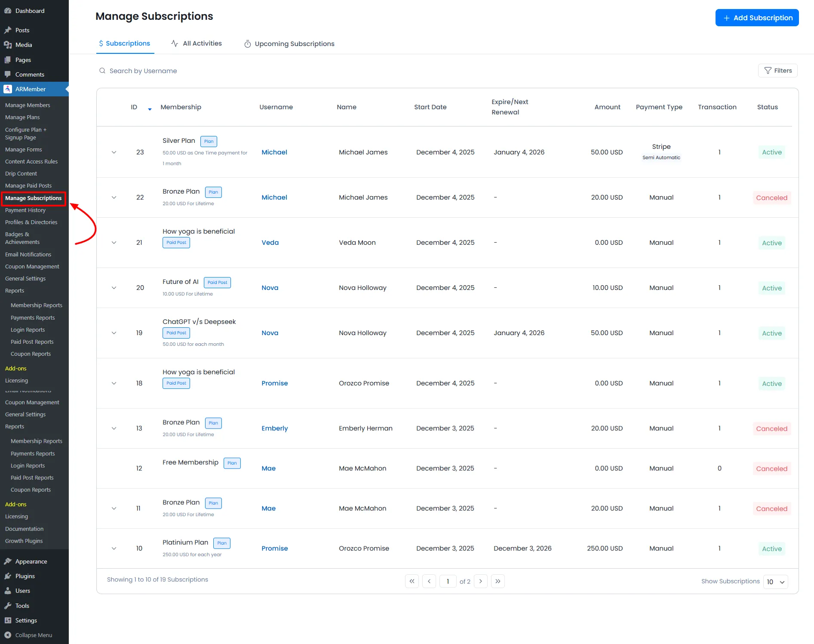This screenshot has width=814, height=644.
Task: Toggle the ID column sort arrow
Action: 149,109
